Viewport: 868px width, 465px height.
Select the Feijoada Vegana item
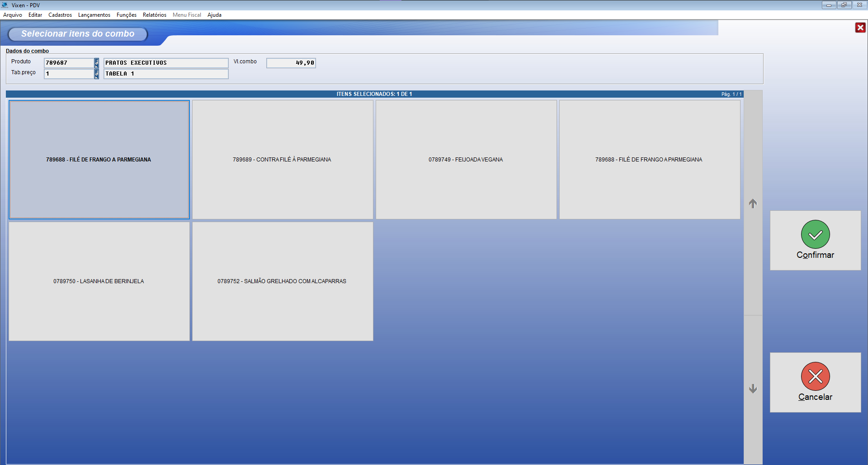(x=466, y=160)
